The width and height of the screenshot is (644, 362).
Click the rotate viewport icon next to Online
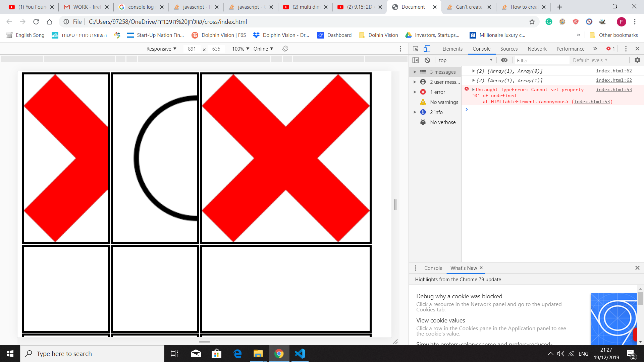tap(285, 49)
